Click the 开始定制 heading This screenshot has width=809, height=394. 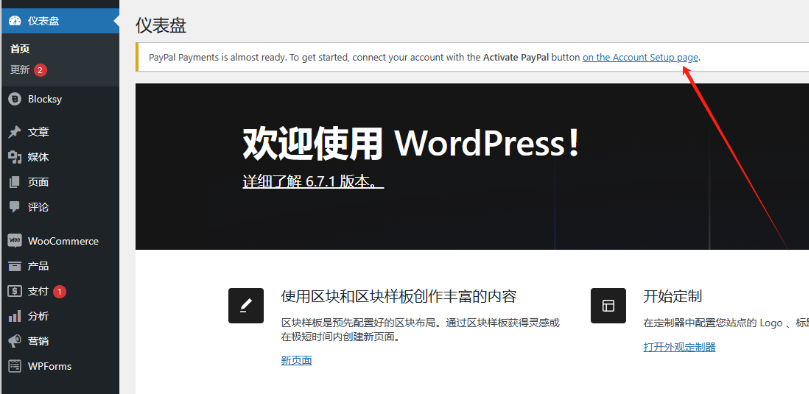pyautogui.click(x=672, y=297)
